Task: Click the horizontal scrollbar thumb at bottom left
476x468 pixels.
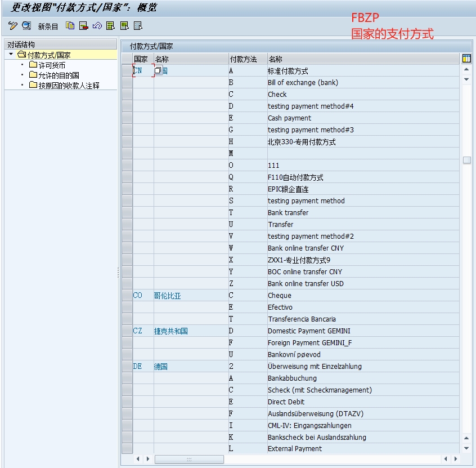Action: 189,459
